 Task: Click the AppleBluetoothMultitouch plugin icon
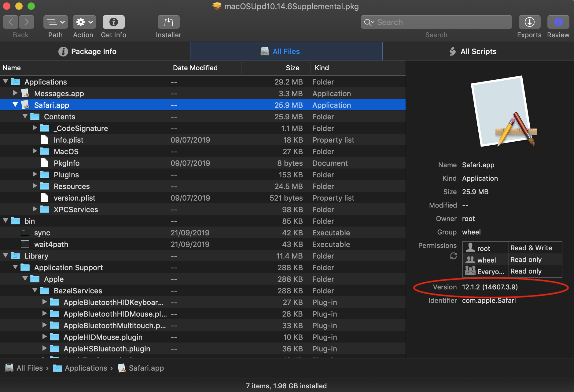54,325
